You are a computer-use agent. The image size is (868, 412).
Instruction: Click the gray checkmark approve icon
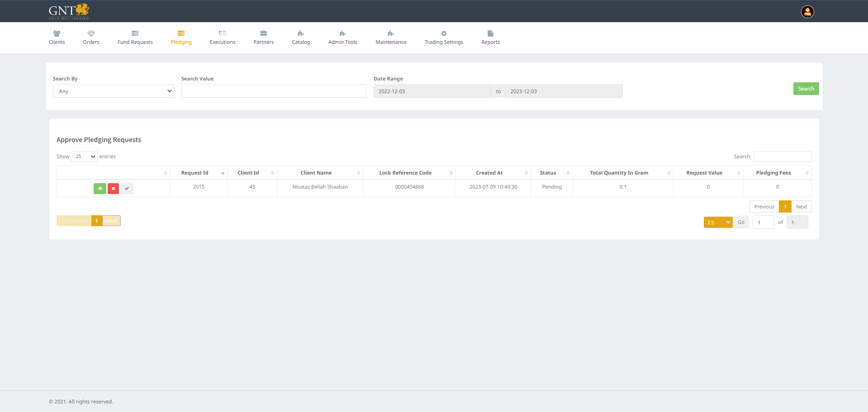point(127,189)
